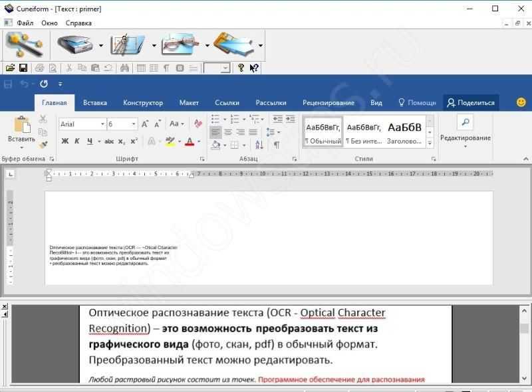
Task: Open the Окно menu
Action: coord(49,23)
